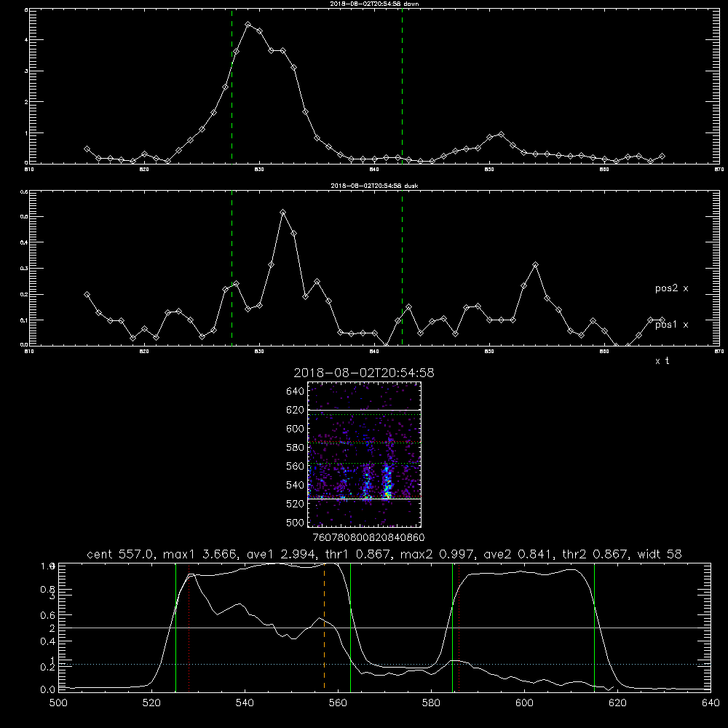
Task: Click the heatmap y-axis label 640
Action: tap(296, 391)
